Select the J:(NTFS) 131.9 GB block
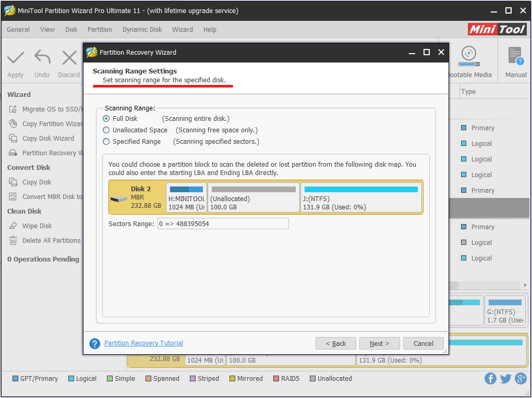The width and height of the screenshot is (532, 398). pos(361,197)
